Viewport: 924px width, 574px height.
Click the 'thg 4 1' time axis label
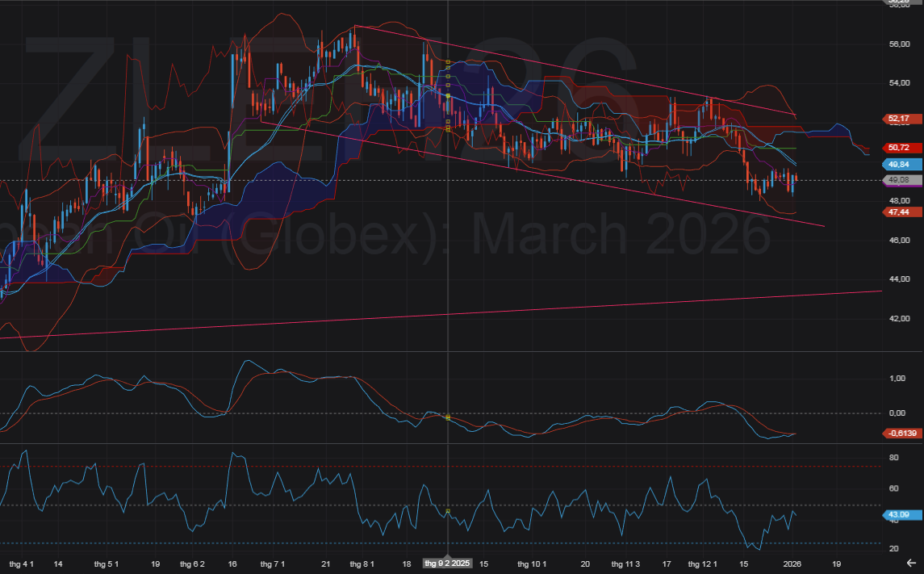point(21,563)
